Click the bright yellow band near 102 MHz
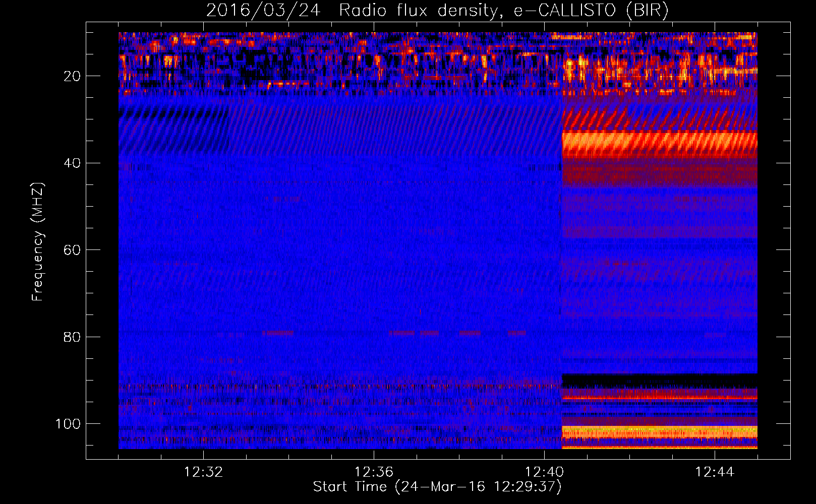The image size is (816, 504). (660, 432)
